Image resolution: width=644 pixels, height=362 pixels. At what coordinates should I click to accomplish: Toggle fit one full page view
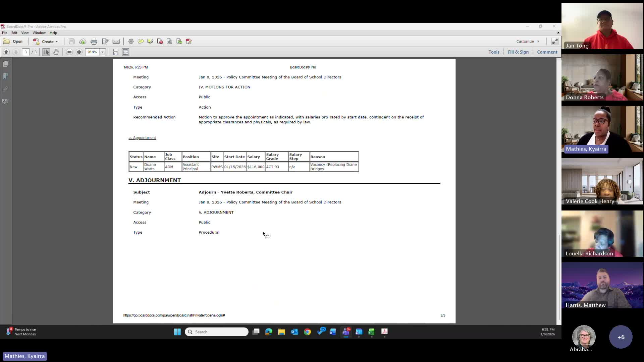click(125, 52)
